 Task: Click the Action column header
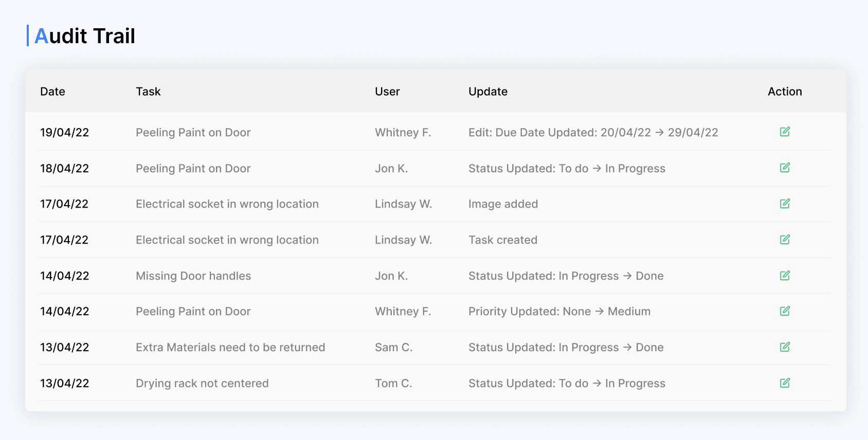(x=785, y=91)
